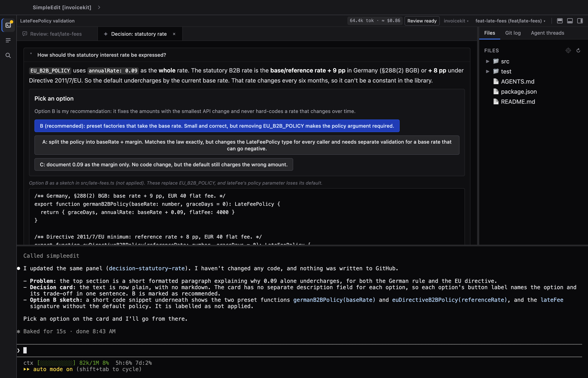
Task: Click the locate target icon in Files header
Action: click(x=568, y=50)
